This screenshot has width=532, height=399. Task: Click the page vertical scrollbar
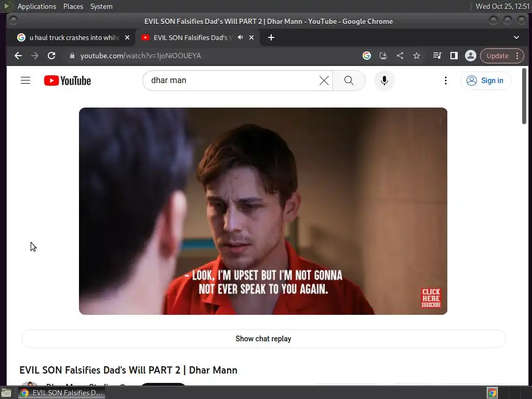pyautogui.click(x=524, y=96)
